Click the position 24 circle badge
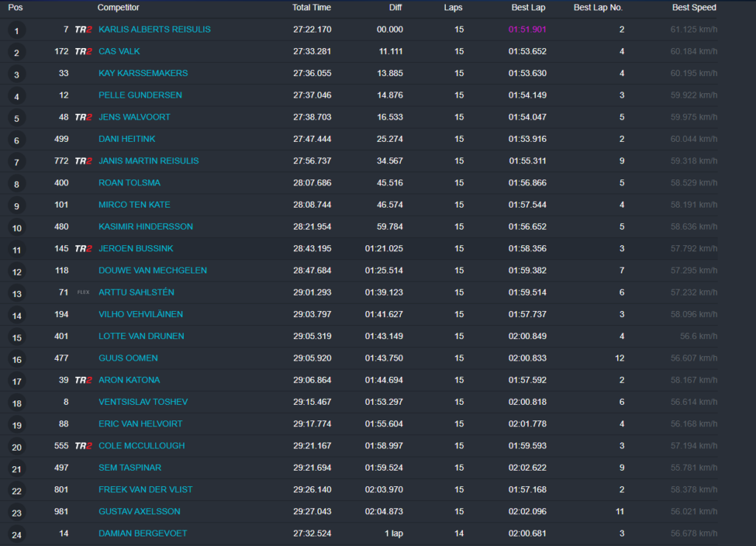The width and height of the screenshot is (756, 546). pyautogui.click(x=16, y=534)
